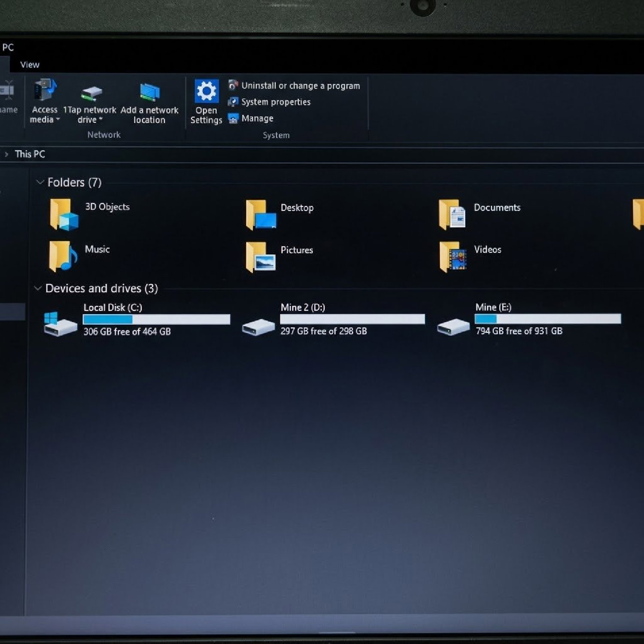
Task: Select the Mine (E:) drive icon
Action: pos(453,327)
